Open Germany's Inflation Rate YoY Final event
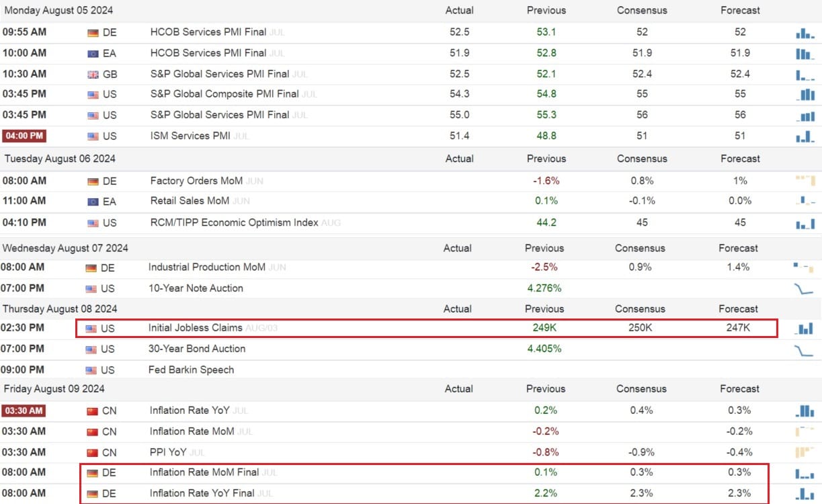The height and width of the screenshot is (504, 822). 202,493
